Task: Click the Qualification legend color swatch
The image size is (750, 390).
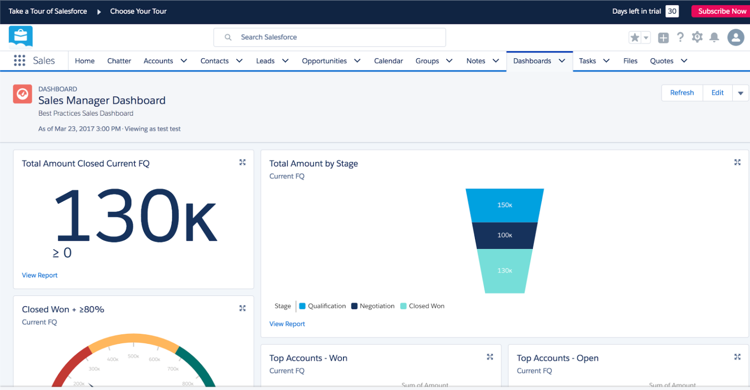Action: pos(302,306)
